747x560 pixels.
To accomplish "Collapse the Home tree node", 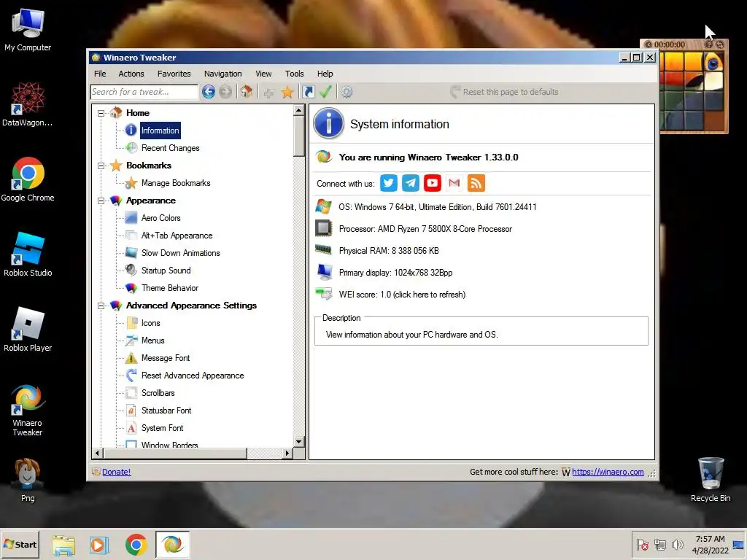I will pos(101,113).
